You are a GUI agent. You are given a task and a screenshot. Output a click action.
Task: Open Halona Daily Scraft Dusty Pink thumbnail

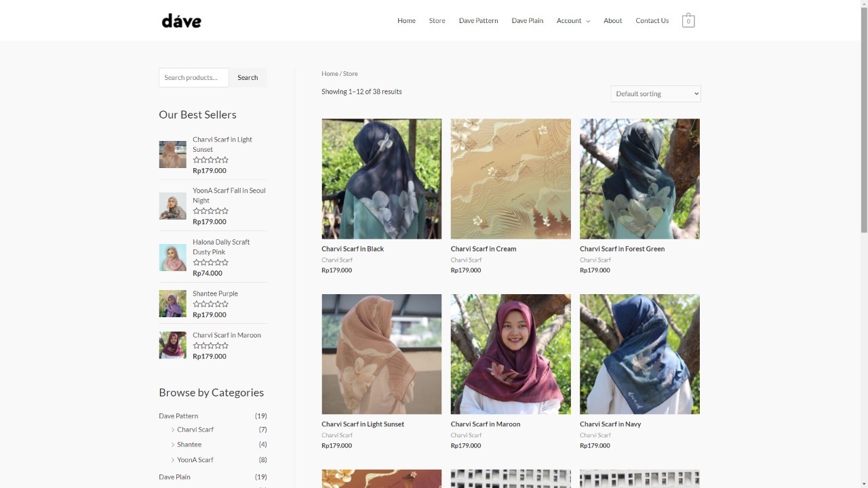click(x=172, y=258)
